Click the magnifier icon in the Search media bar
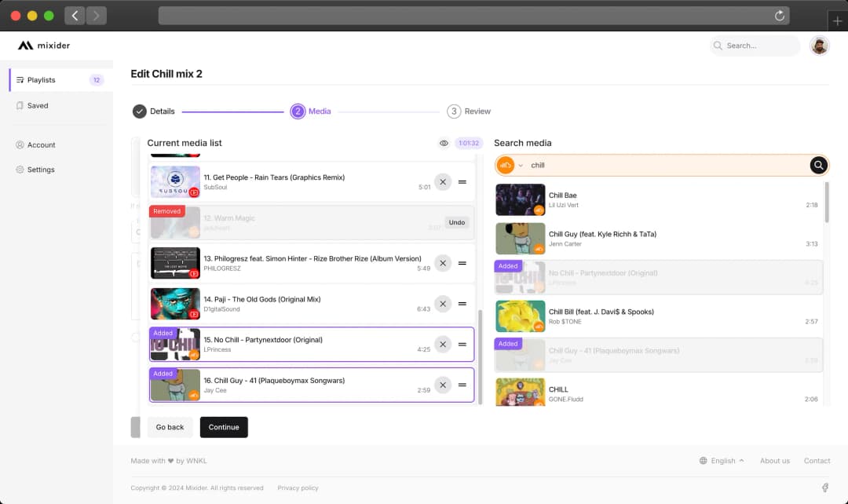This screenshot has height=504, width=848. [818, 165]
